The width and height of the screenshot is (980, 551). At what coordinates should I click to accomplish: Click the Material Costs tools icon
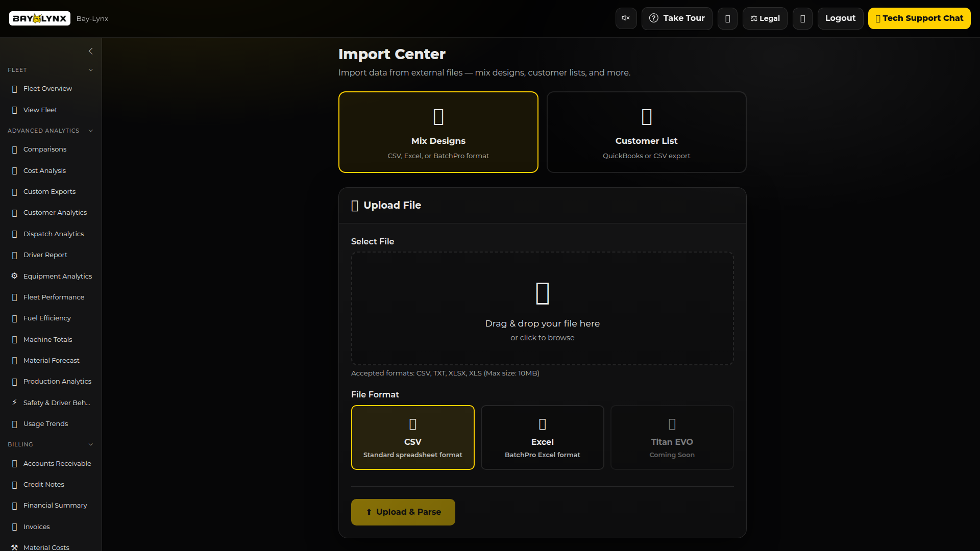(x=14, y=547)
